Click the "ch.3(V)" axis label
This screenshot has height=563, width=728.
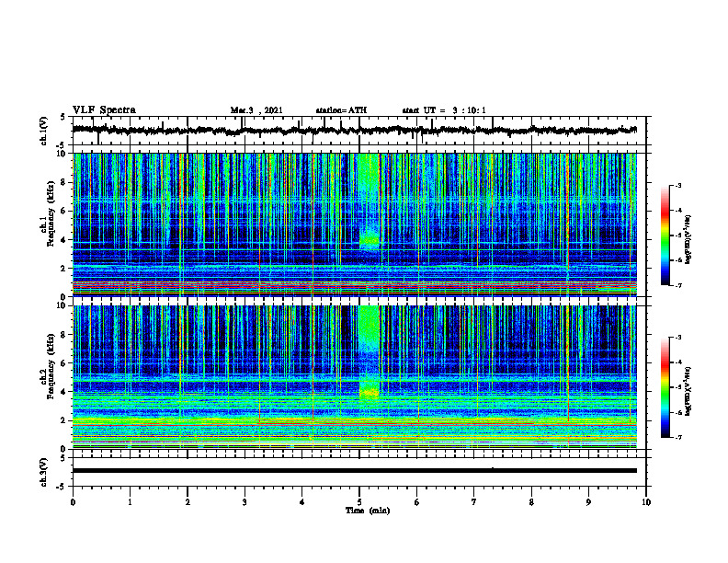coord(43,472)
